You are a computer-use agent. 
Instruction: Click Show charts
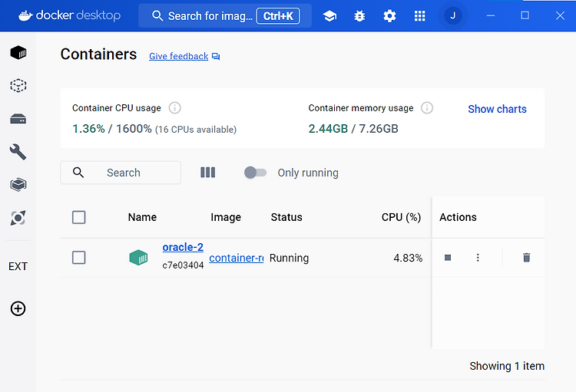tap(497, 109)
